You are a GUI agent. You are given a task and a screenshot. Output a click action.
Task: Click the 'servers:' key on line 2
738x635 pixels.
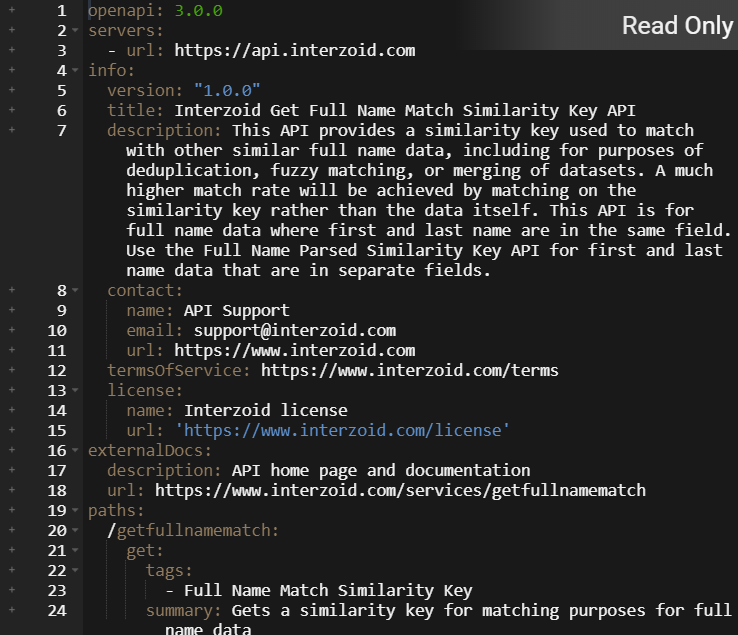tap(126, 31)
